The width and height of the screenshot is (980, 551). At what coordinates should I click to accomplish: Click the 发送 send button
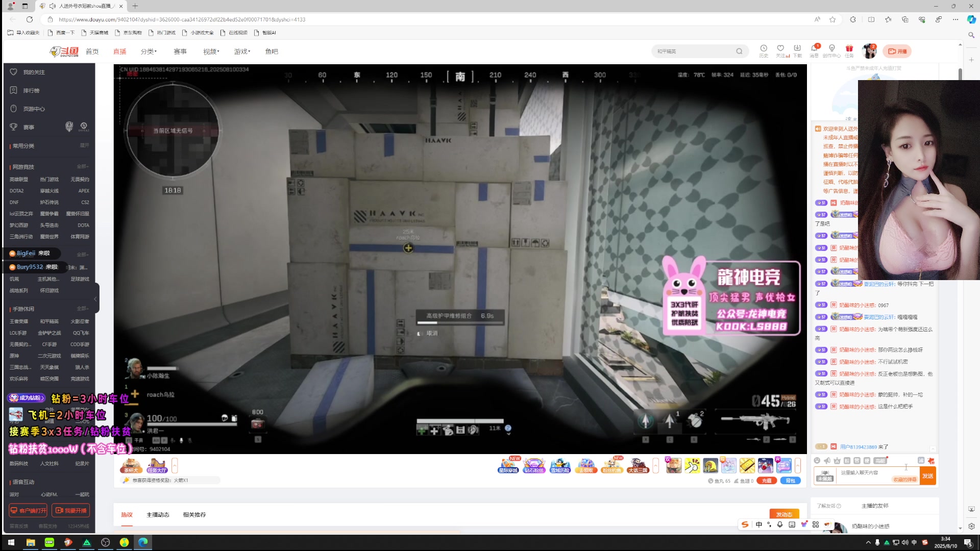[x=928, y=476]
